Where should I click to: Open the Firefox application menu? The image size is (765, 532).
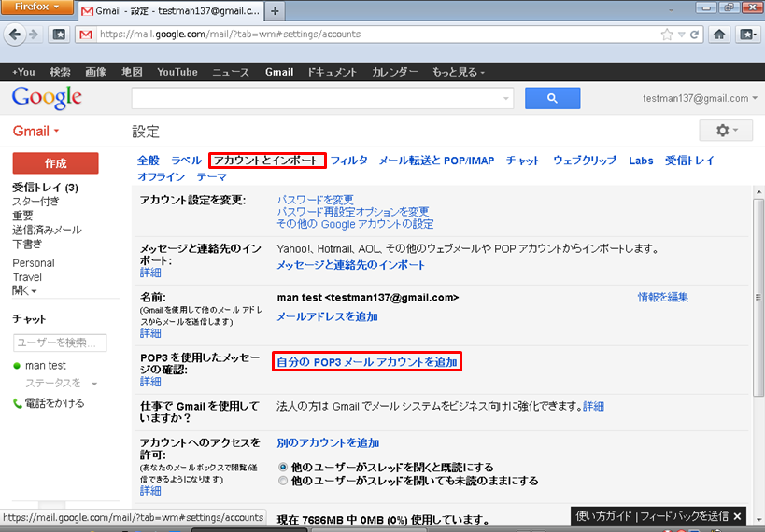pos(36,7)
